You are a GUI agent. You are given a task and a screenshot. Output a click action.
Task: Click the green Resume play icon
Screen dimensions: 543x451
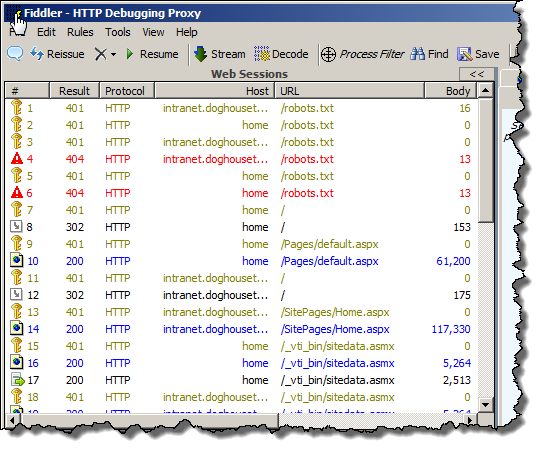[x=130, y=54]
